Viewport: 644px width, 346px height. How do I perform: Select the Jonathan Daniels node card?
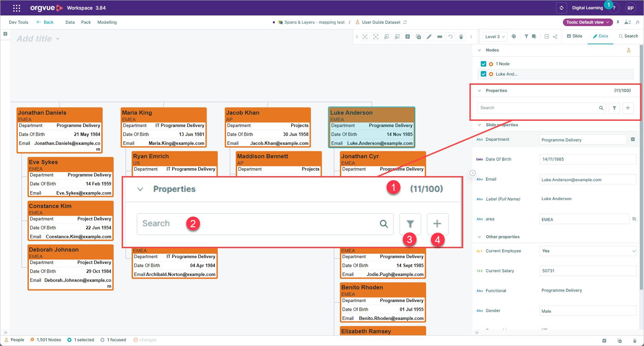point(59,130)
